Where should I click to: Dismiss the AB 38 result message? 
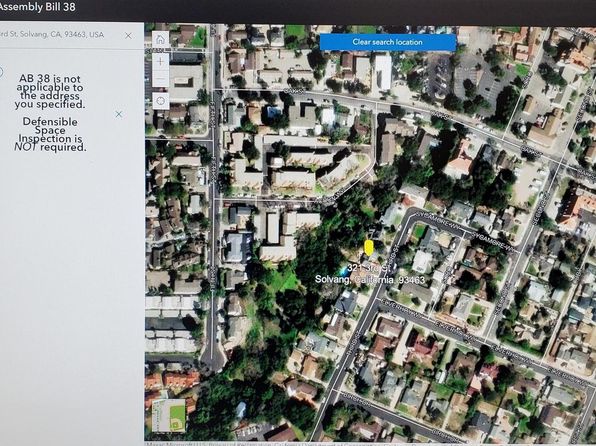click(x=119, y=114)
